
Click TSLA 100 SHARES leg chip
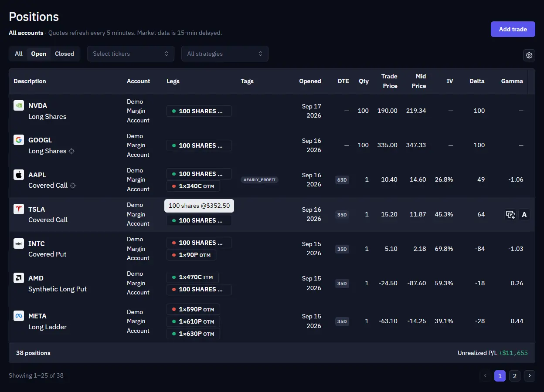(x=199, y=220)
